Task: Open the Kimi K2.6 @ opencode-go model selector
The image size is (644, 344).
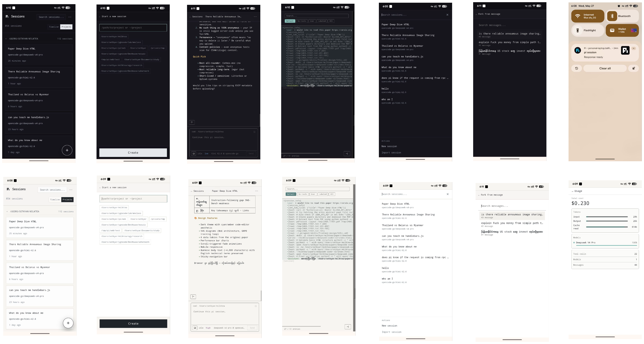Action: point(225,153)
